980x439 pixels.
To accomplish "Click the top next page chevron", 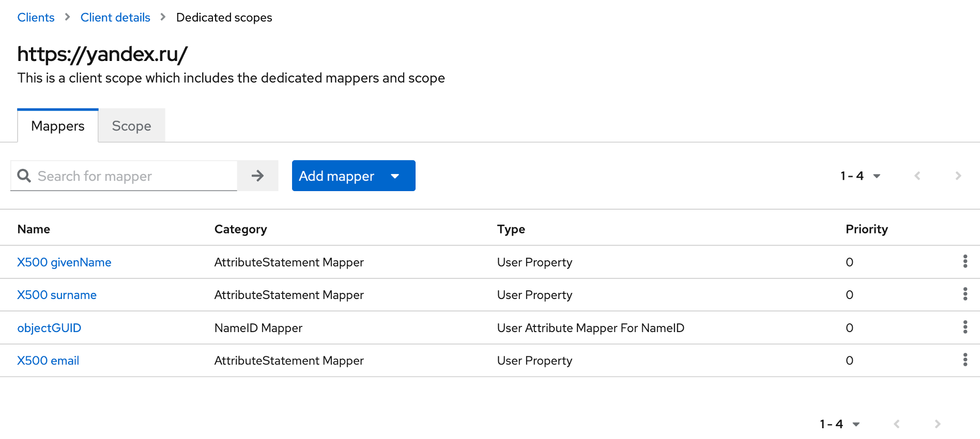I will click(958, 176).
